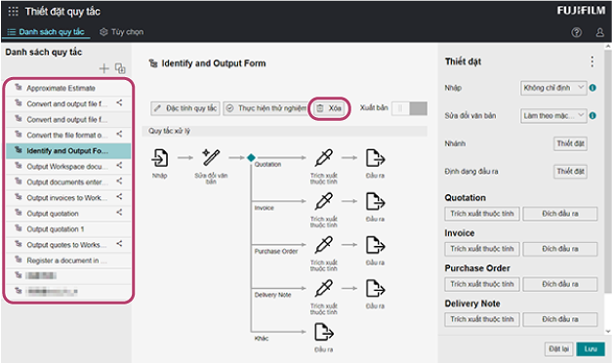Click the Lưu save button
This screenshot has height=364, width=612.
pyautogui.click(x=591, y=348)
